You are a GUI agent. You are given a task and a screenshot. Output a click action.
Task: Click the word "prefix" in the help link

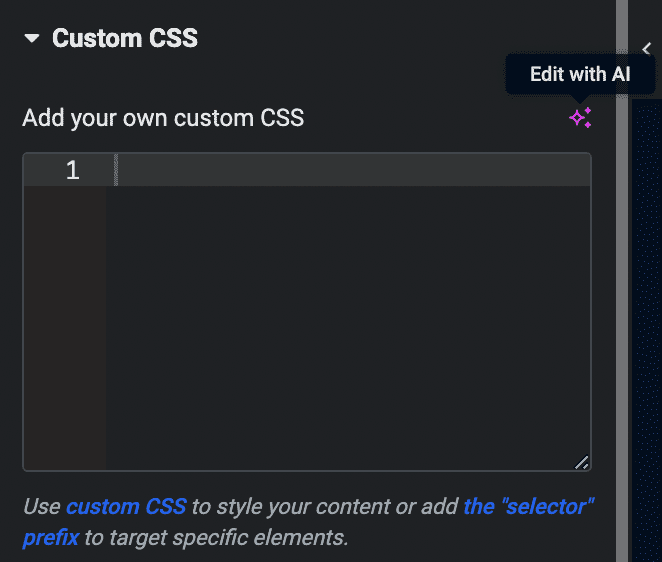(x=50, y=538)
